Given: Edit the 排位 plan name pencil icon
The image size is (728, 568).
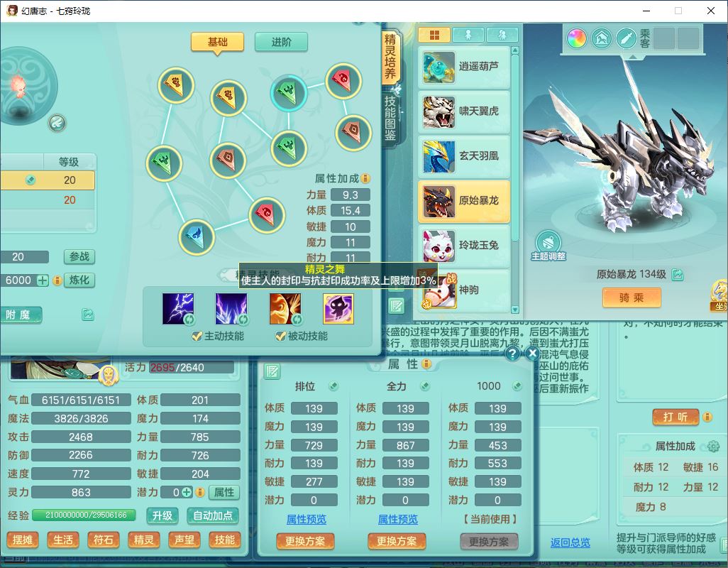Looking at the screenshot, I should point(333,386).
